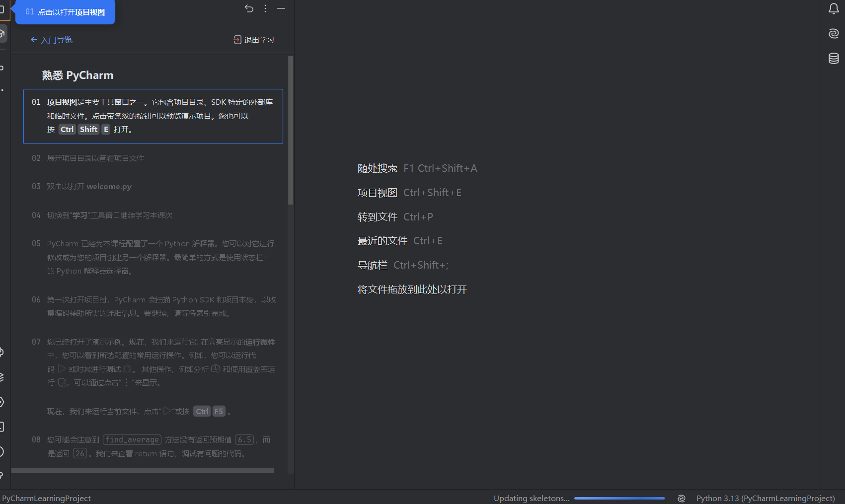Click the "Updating skeletons..." status text
The height and width of the screenshot is (504, 845).
(x=532, y=498)
